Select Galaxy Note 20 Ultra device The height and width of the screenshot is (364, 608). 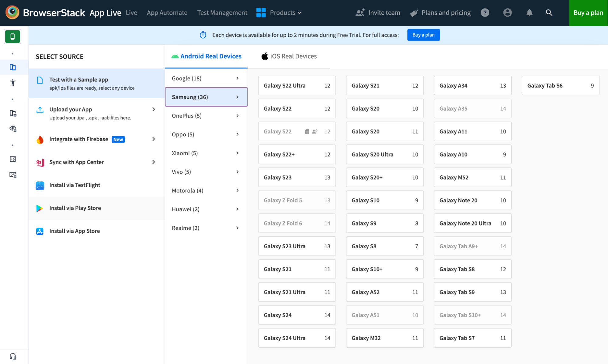click(x=473, y=223)
